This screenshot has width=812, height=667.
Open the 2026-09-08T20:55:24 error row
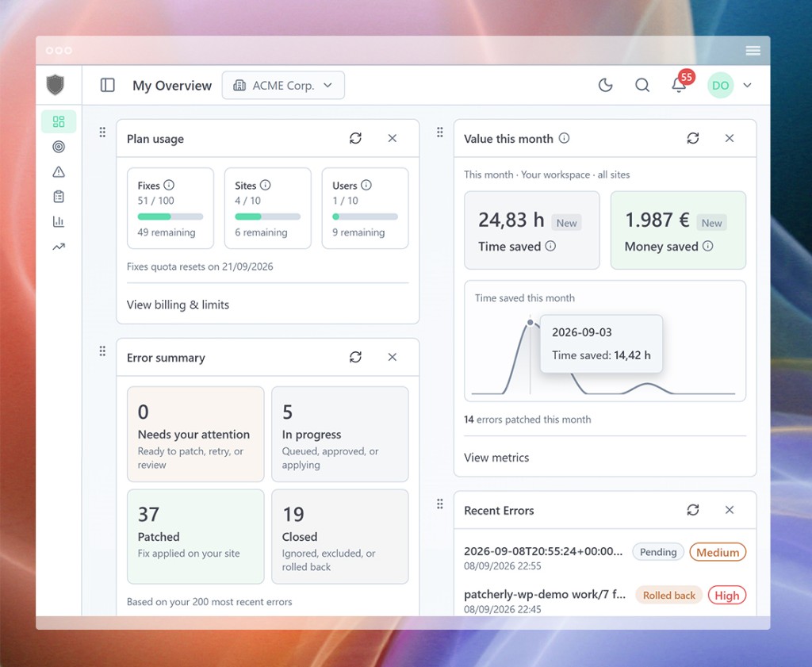[x=605, y=558]
